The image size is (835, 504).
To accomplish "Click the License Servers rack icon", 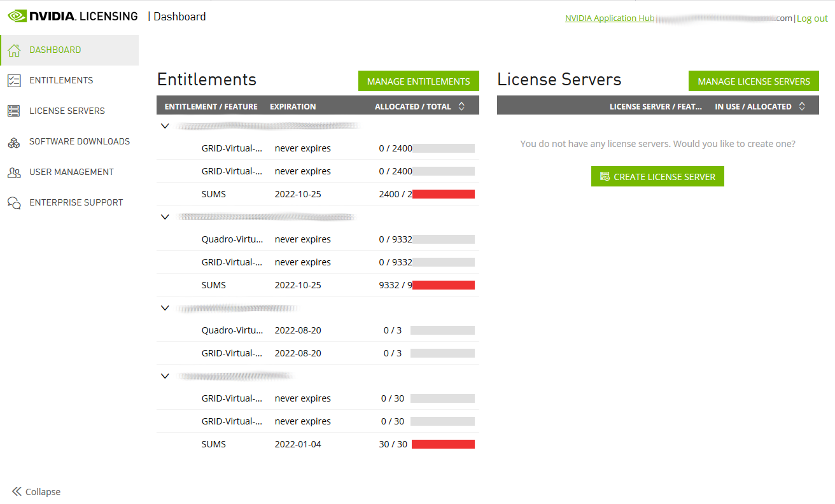I will 14,111.
